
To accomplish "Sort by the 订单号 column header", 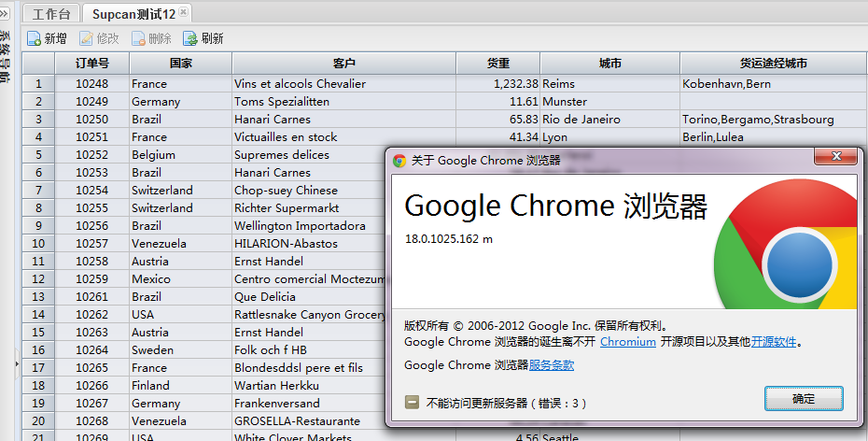I will coord(91,64).
